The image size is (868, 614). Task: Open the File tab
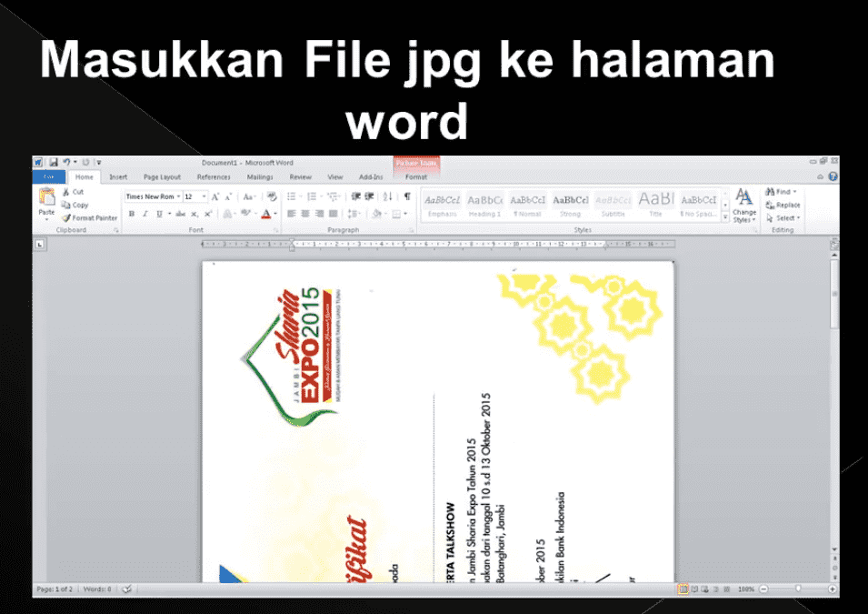coord(49,176)
